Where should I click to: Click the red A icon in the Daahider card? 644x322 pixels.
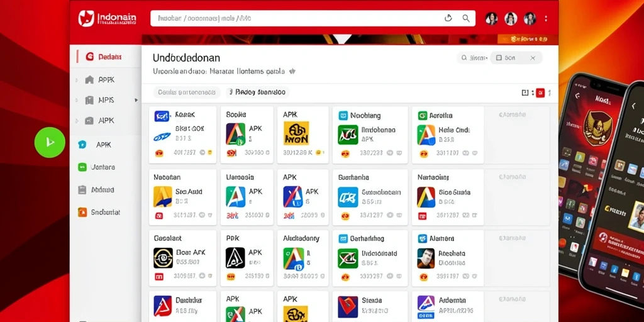click(x=163, y=307)
